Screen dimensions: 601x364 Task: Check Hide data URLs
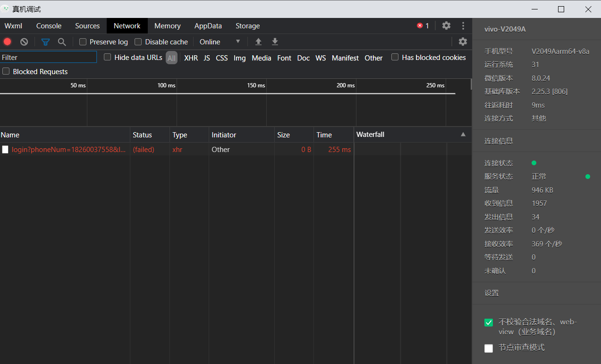107,57
